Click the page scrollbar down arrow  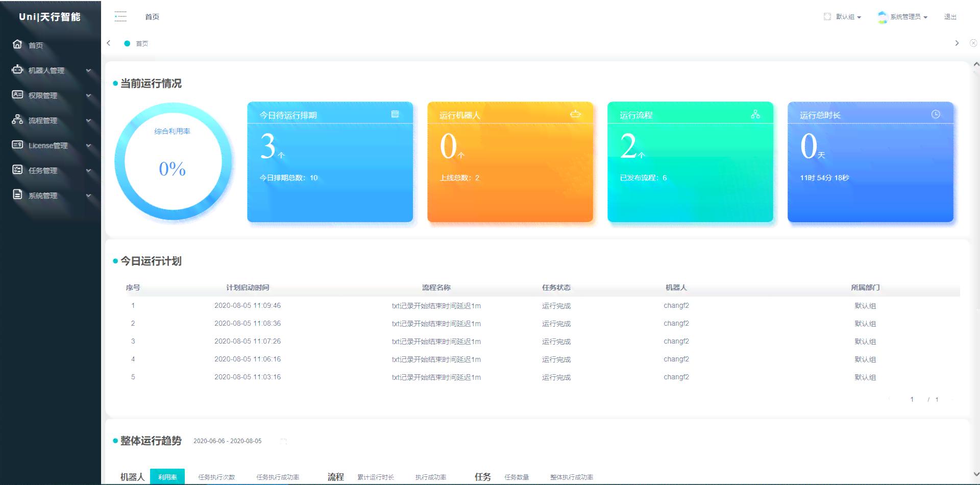976,474
